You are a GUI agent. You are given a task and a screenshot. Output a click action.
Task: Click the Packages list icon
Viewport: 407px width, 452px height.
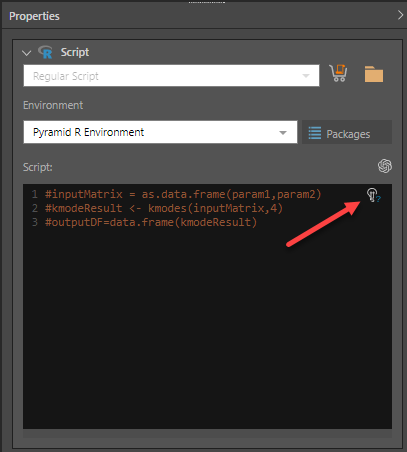point(315,133)
